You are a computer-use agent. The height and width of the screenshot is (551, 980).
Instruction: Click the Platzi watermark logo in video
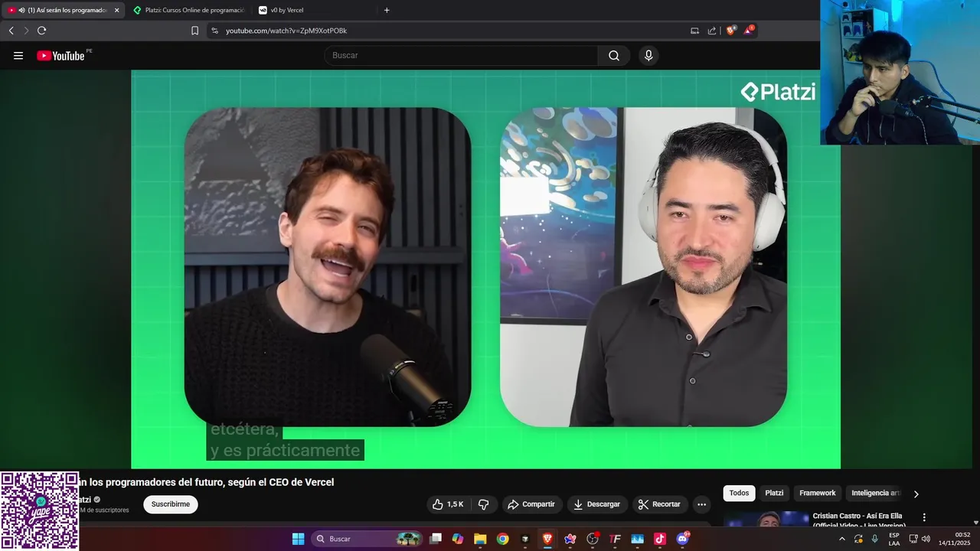(x=778, y=93)
